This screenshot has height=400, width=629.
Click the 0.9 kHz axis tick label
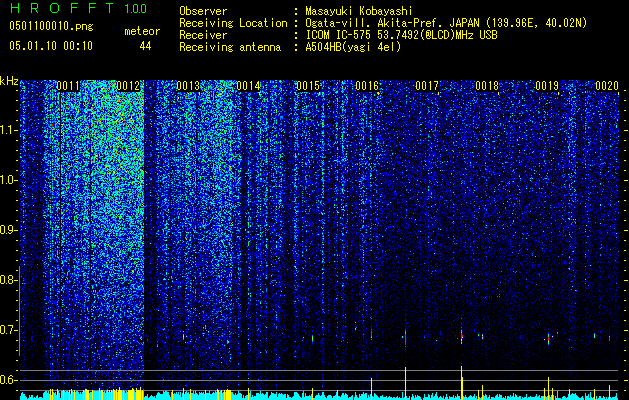pos(7,230)
